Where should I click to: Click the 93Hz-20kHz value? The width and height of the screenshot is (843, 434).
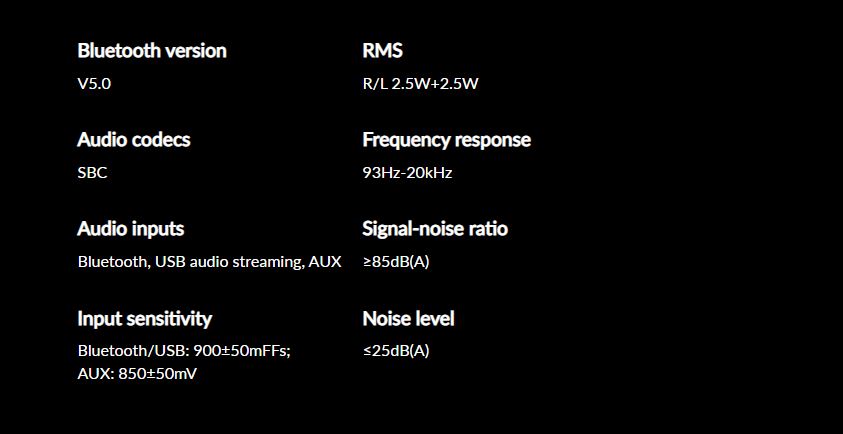pos(407,173)
